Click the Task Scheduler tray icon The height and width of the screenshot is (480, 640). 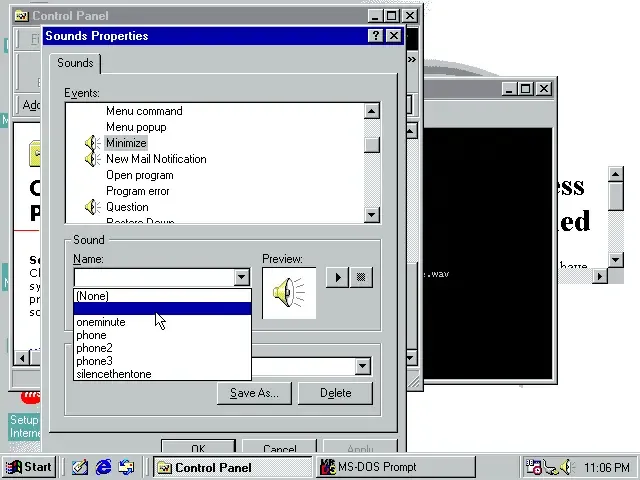[x=533, y=467]
